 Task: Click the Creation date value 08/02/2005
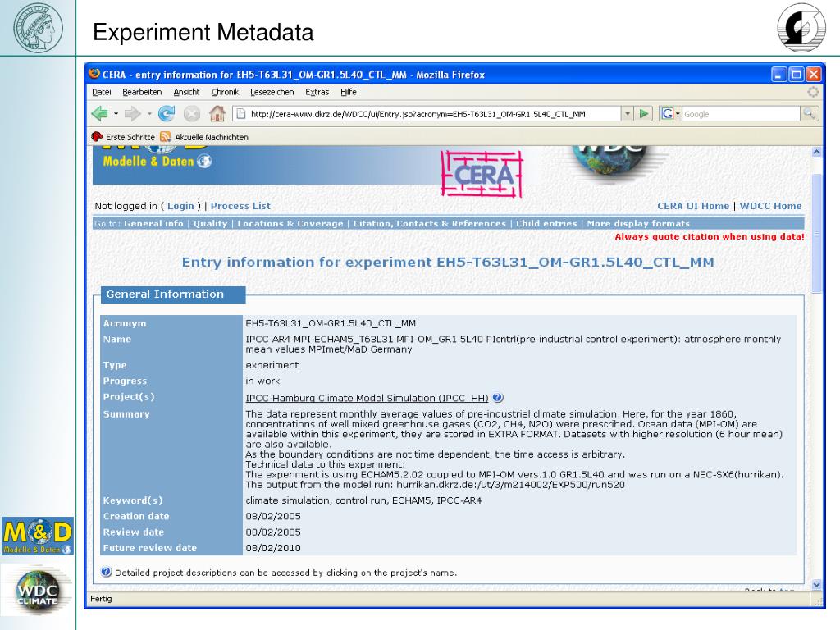(x=273, y=517)
